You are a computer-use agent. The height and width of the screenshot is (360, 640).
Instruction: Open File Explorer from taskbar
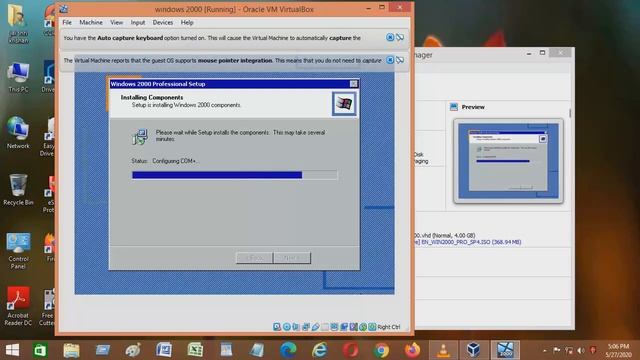(71, 350)
